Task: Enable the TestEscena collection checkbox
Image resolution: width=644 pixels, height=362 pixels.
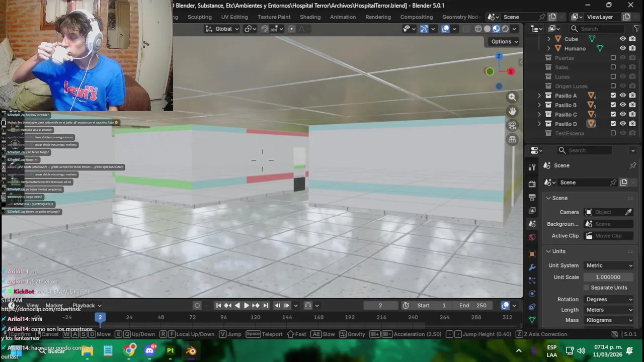Action: (x=613, y=133)
